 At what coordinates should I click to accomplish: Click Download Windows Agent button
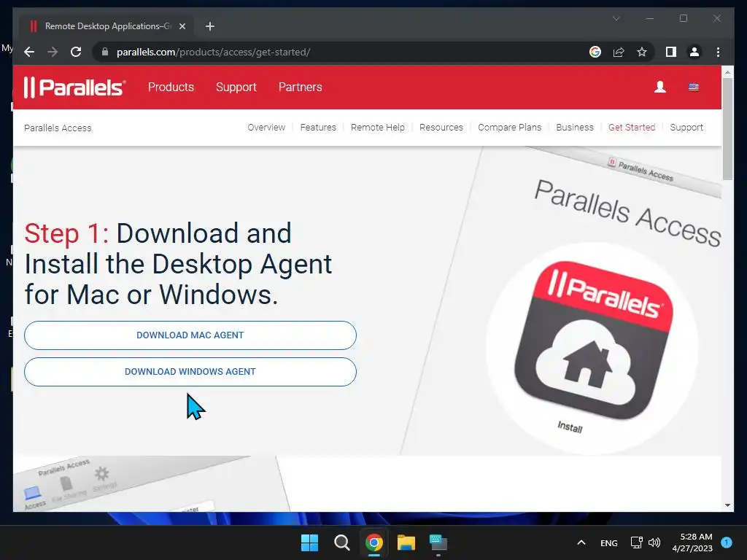coord(190,372)
